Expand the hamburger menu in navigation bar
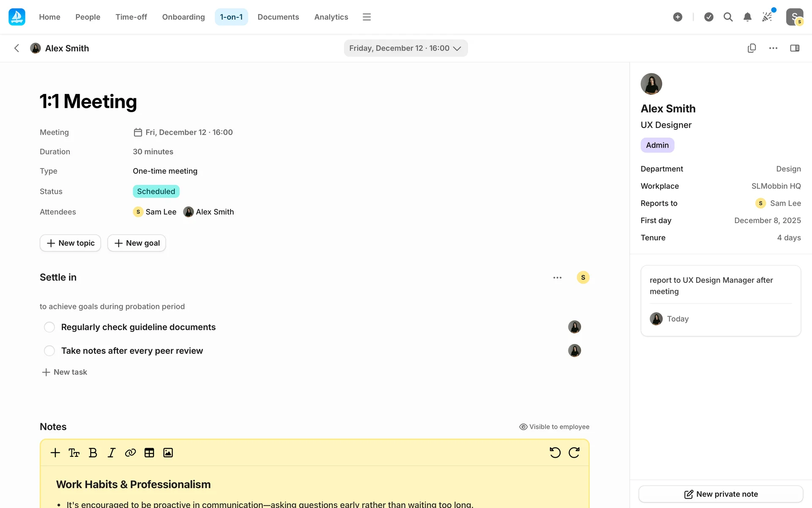 pos(367,17)
